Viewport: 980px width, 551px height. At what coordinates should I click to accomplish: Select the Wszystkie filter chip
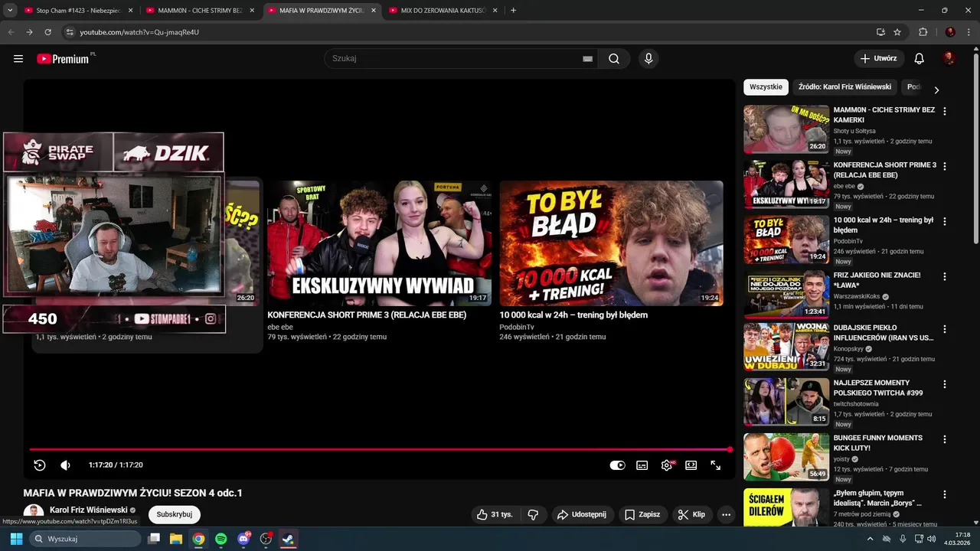766,87
